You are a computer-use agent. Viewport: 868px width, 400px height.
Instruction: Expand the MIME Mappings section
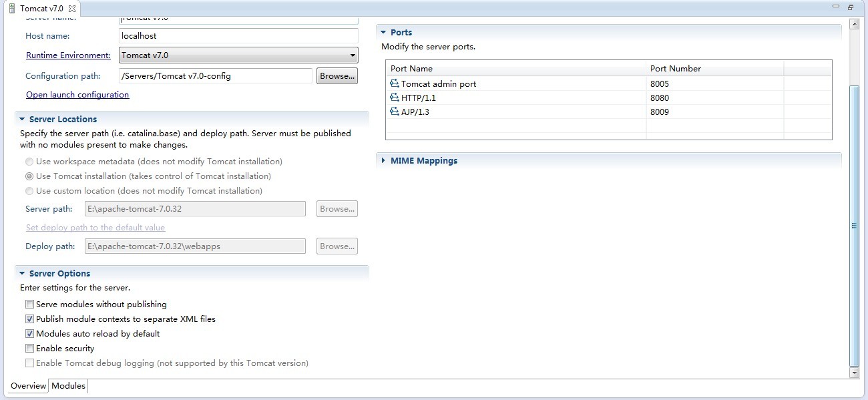pyautogui.click(x=383, y=160)
